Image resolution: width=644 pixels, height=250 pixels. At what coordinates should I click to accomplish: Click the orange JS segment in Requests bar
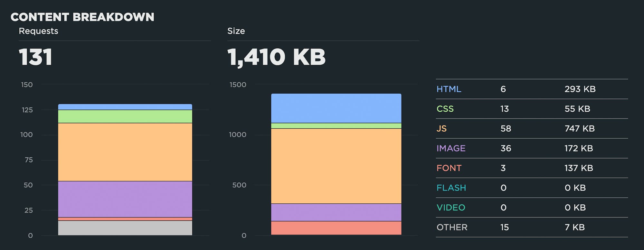125,152
